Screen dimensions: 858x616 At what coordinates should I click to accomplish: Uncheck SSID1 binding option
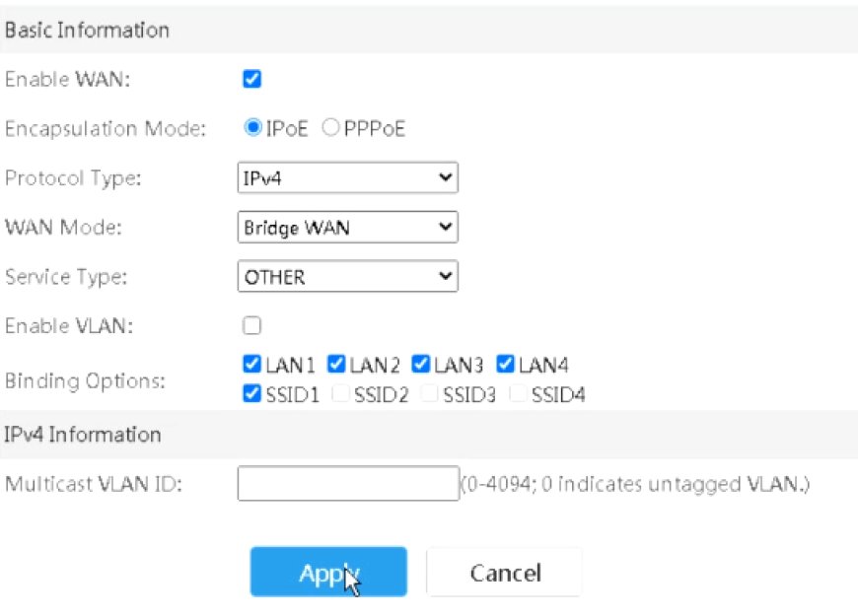coord(251,393)
